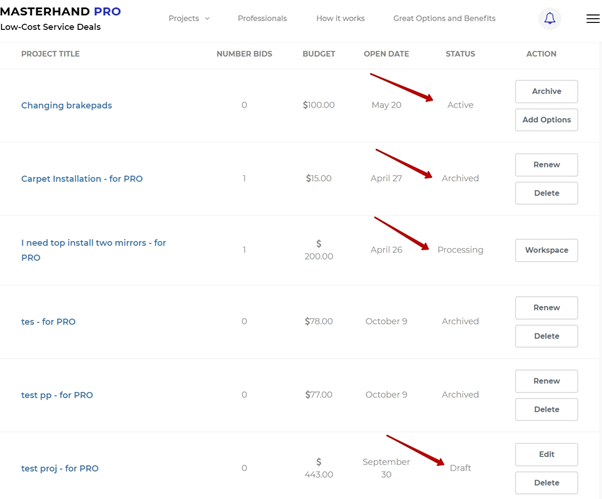The height and width of the screenshot is (499, 602).
Task: Click the April 27 open date
Action: (x=386, y=178)
